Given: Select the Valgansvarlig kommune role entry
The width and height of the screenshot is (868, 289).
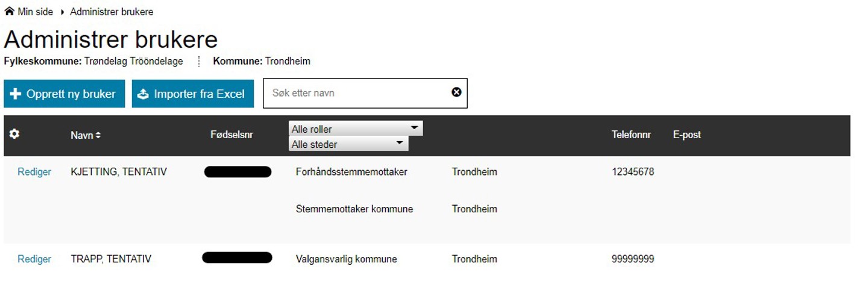Looking at the screenshot, I should click(x=346, y=259).
